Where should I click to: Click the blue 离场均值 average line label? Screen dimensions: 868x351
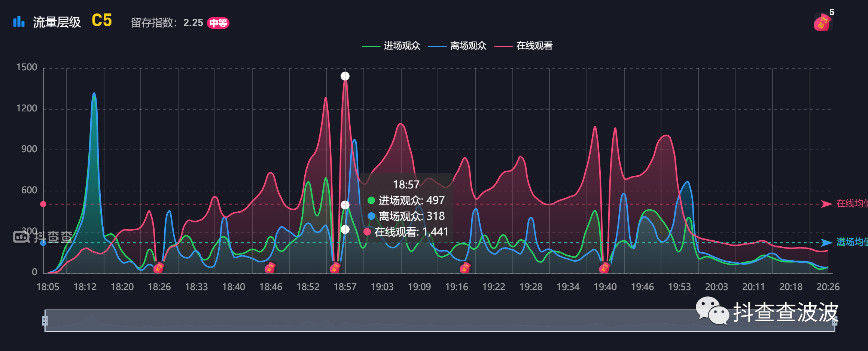pyautogui.click(x=852, y=242)
